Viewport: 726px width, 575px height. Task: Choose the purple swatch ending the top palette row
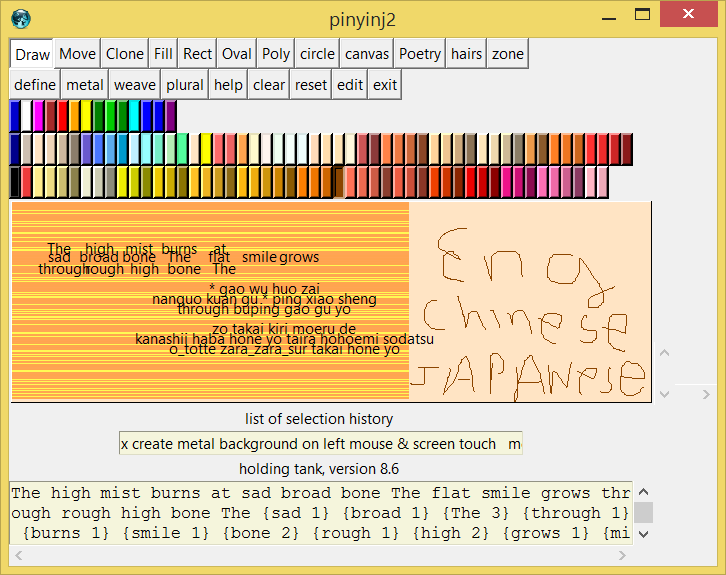(171, 116)
